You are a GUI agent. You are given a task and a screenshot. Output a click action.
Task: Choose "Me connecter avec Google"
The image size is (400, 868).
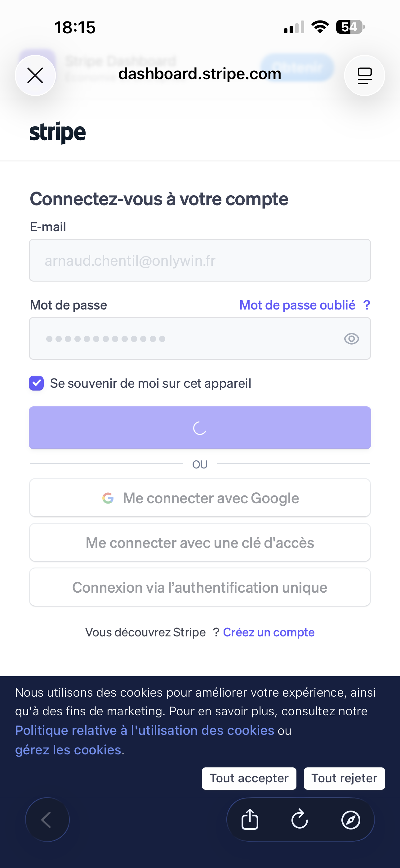click(200, 498)
